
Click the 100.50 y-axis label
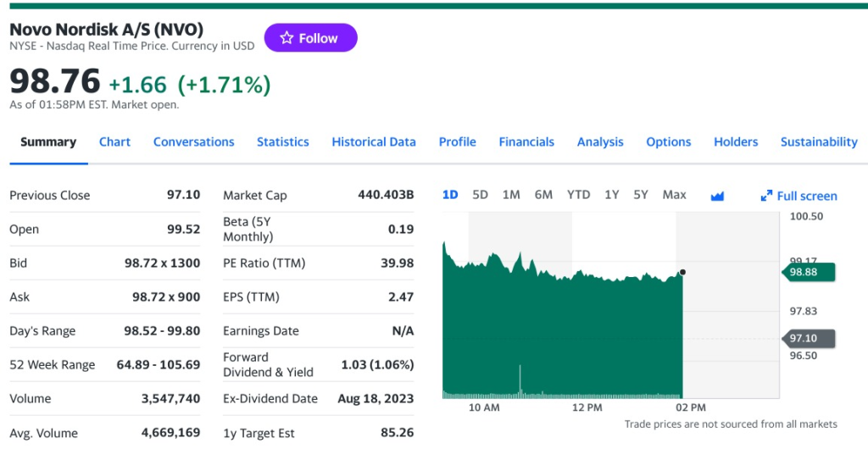pos(806,216)
